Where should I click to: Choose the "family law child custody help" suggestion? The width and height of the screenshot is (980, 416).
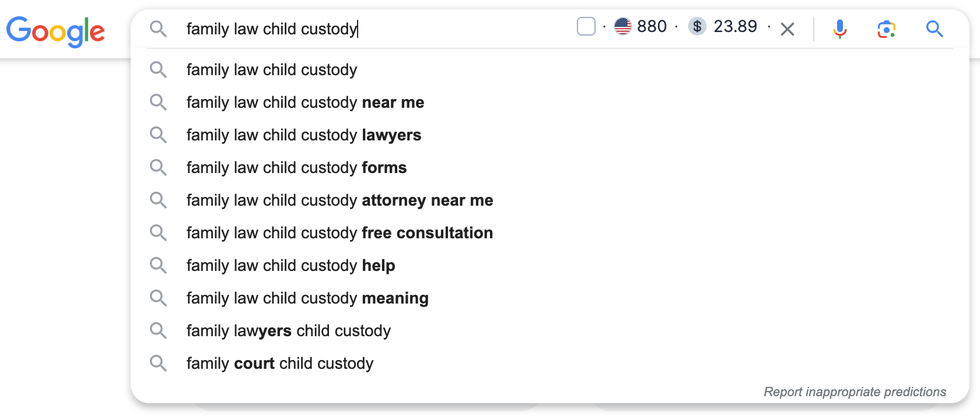pyautogui.click(x=290, y=266)
